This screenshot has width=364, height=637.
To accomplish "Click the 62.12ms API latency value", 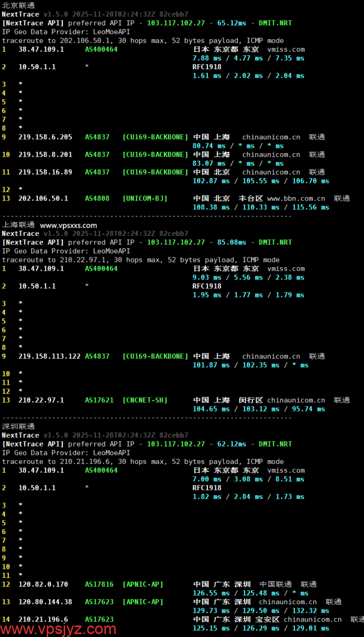I will click(232, 444).
